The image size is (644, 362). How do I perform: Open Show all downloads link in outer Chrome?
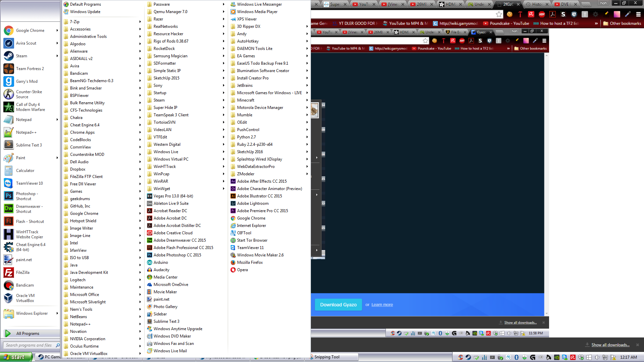pyautogui.click(x=610, y=345)
